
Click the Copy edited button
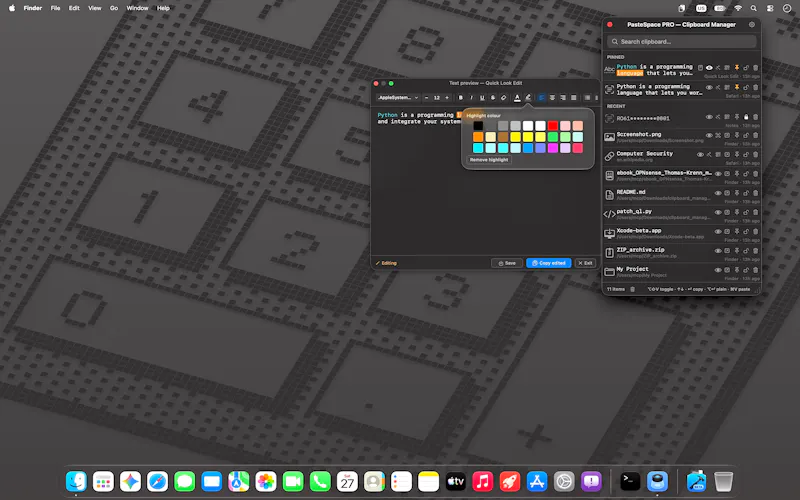click(x=548, y=263)
